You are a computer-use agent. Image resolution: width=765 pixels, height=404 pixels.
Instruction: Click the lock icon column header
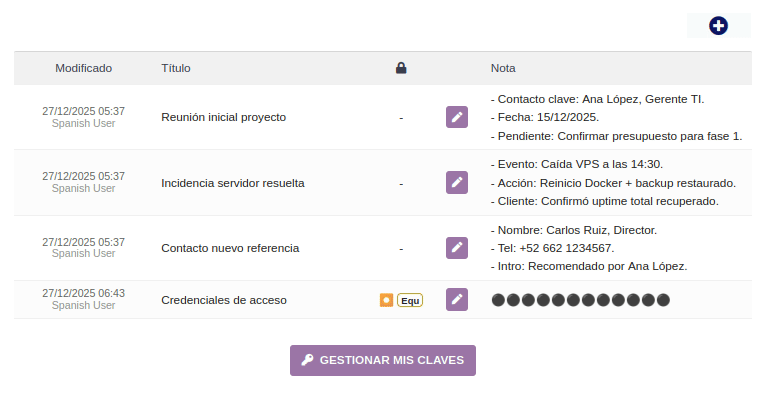[x=401, y=68]
